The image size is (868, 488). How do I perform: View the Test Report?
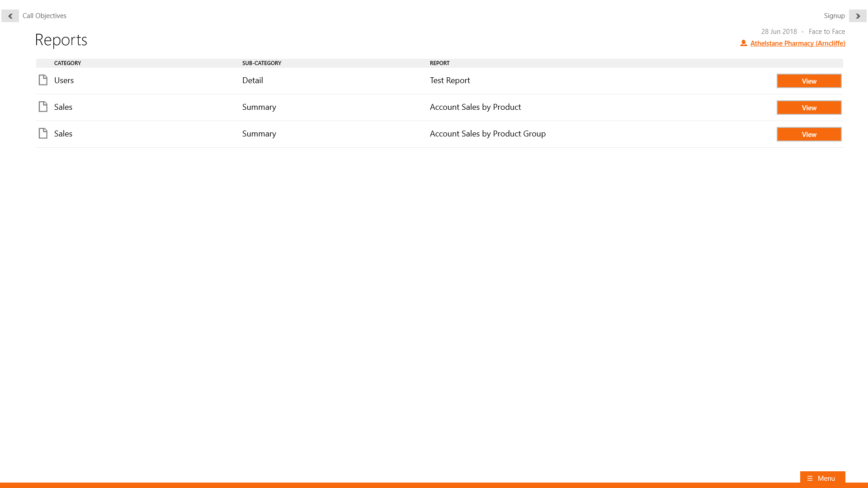tap(809, 81)
